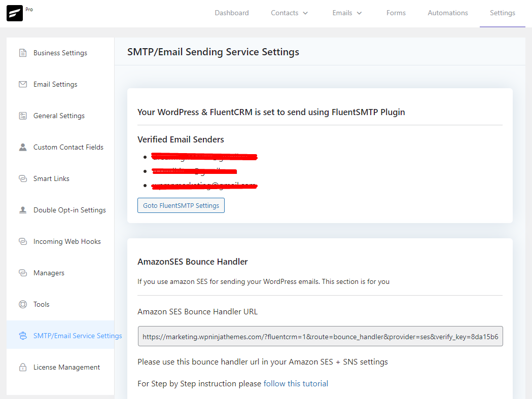The image size is (532, 399).
Task: Go to the Automations tab
Action: tap(448, 13)
